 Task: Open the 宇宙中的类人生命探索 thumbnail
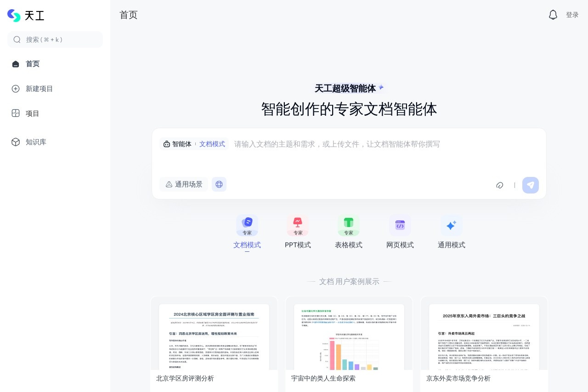point(349,337)
